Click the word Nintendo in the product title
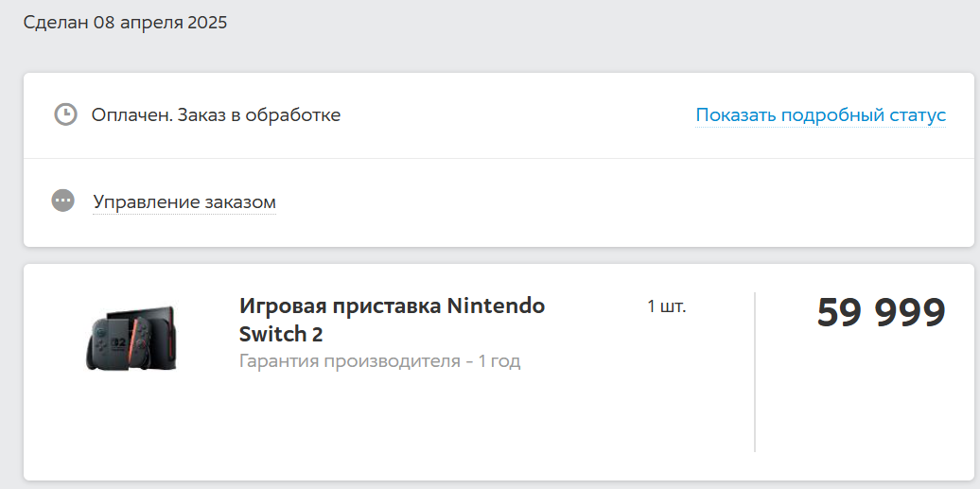Screen dimensions: 980x489 tap(496, 306)
